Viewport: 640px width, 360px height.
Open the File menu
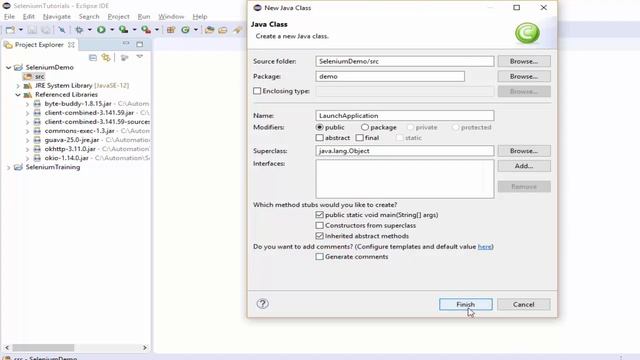point(9,16)
